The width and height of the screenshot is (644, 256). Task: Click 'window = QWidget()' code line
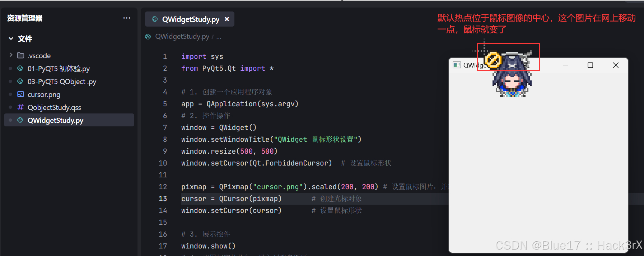pos(219,127)
